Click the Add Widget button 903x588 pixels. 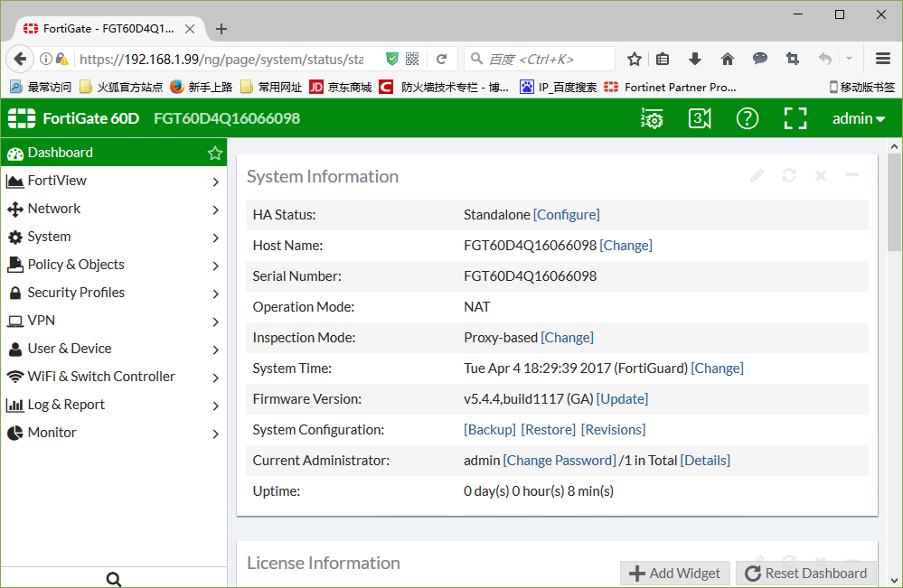click(675, 574)
